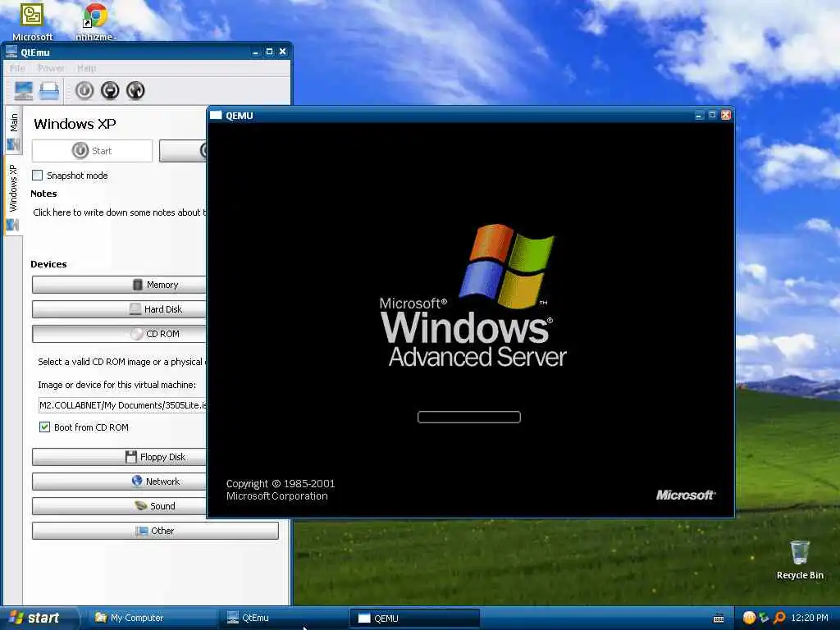840x630 pixels.
Task: Expand the Sound device section
Action: 119,506
